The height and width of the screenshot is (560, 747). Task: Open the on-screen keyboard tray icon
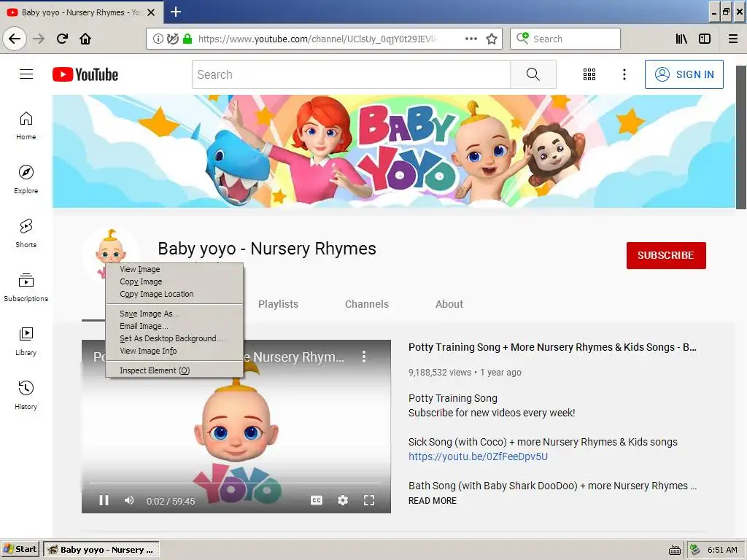pos(675,550)
